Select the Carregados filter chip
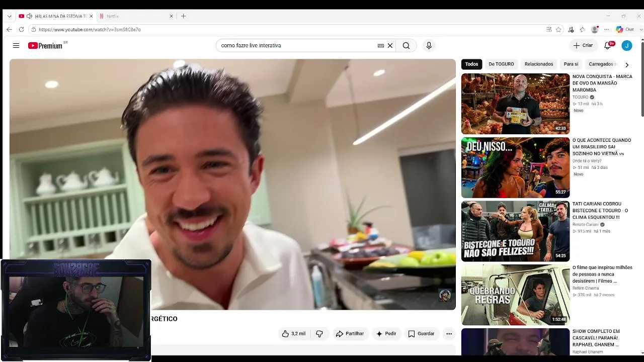The image size is (644, 362). (602, 64)
